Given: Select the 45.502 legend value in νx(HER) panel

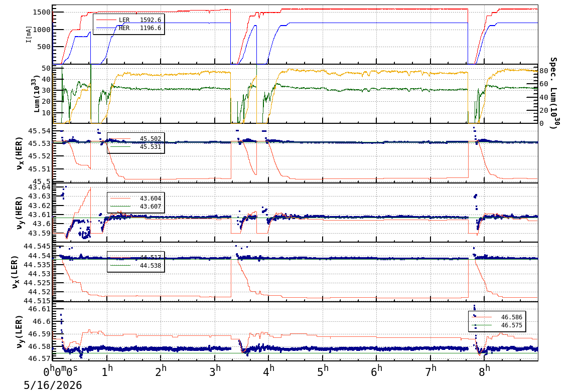Looking at the screenshot, I should [151, 139].
